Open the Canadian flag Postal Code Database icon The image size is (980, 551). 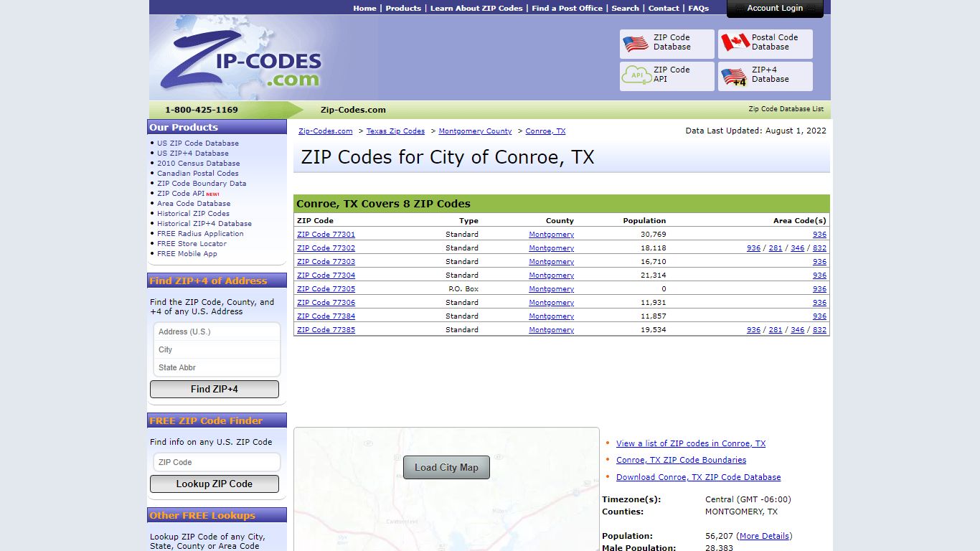(735, 43)
